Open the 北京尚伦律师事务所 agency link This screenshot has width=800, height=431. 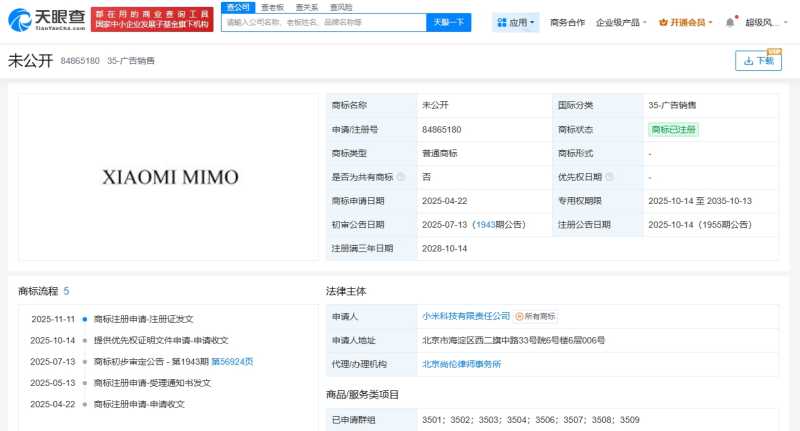pos(461,364)
